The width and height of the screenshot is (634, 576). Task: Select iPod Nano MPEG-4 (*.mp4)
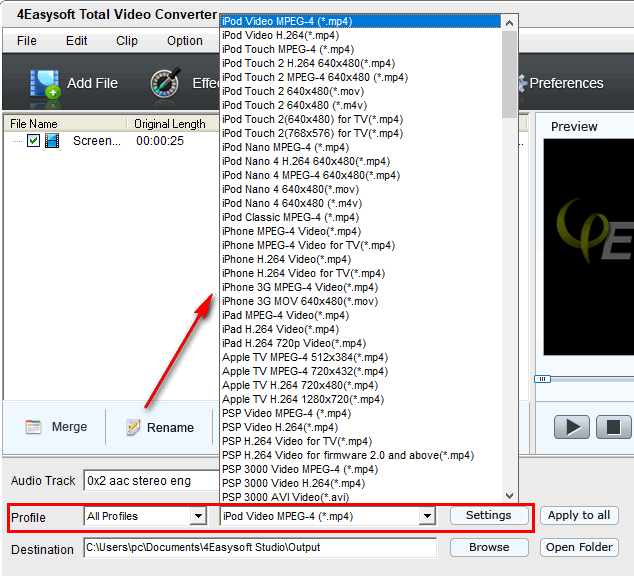tap(361, 148)
